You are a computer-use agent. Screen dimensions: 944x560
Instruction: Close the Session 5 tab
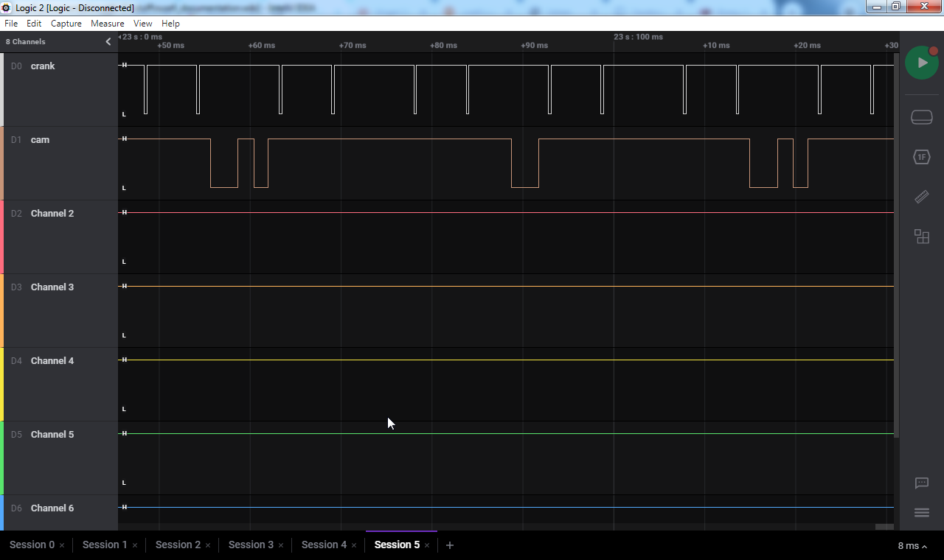tap(427, 545)
